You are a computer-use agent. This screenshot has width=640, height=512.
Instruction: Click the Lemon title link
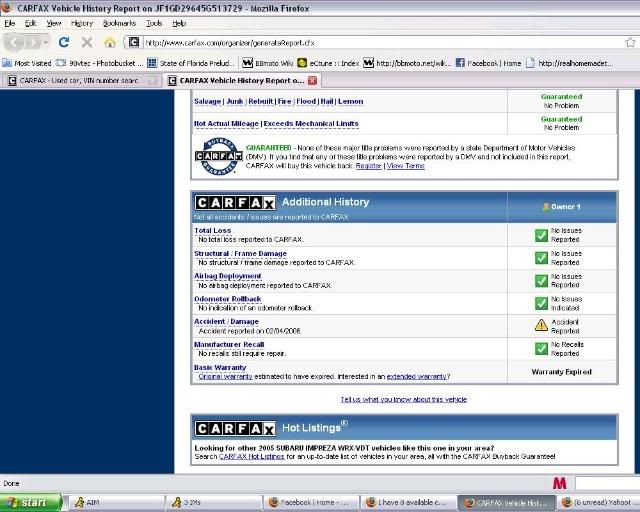[351, 101]
